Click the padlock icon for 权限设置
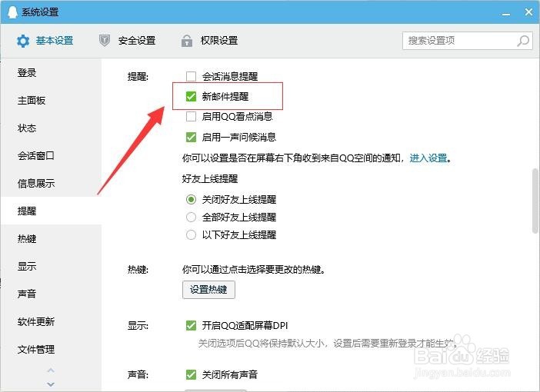540x392 pixels. pyautogui.click(x=187, y=41)
